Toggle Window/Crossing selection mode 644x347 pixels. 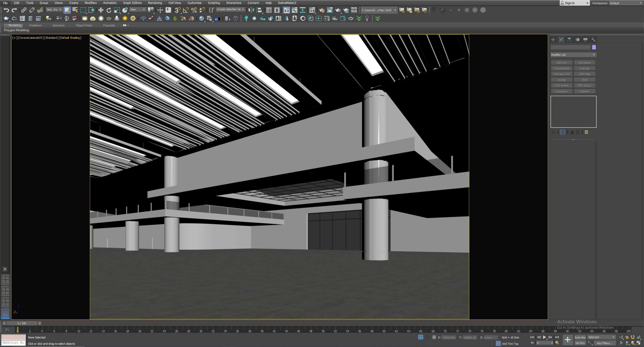click(x=91, y=10)
